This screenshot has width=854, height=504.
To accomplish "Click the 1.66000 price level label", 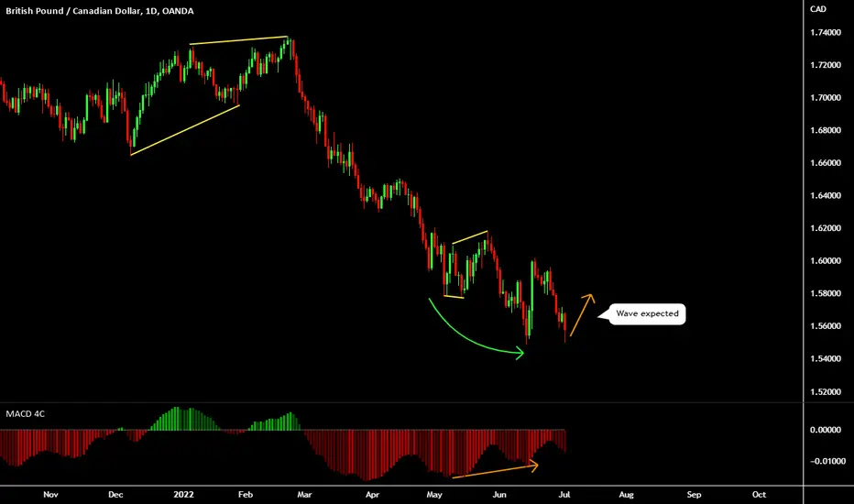I will point(825,163).
